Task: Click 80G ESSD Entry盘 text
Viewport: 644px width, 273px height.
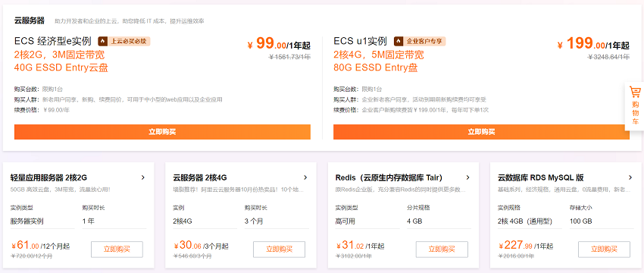Action: coord(376,67)
